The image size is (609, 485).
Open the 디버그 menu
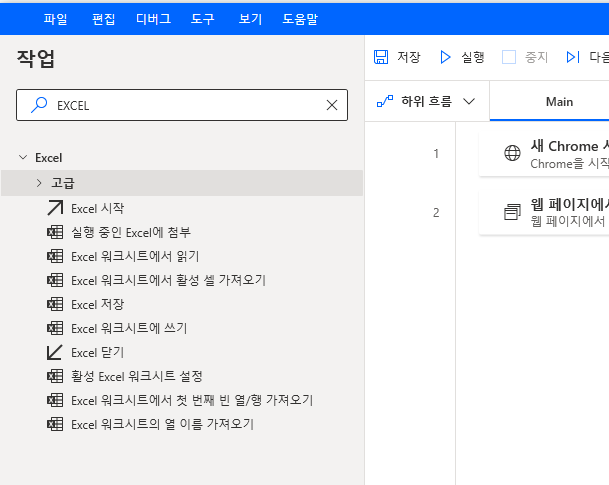pyautogui.click(x=153, y=19)
